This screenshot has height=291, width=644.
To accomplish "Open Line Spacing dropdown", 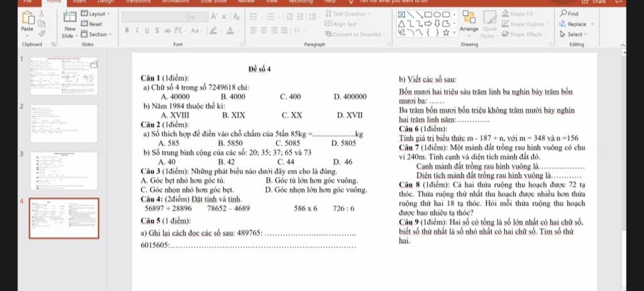I will [314, 17].
